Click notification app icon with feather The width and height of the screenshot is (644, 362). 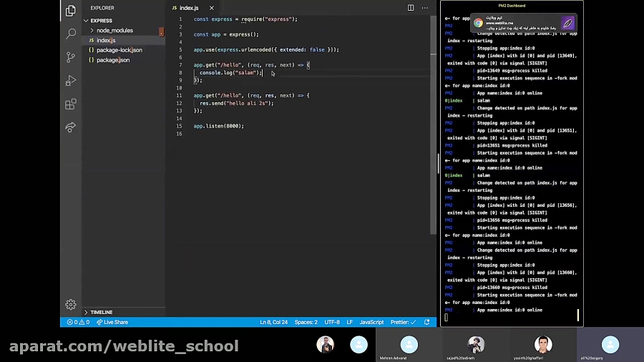pos(567,23)
